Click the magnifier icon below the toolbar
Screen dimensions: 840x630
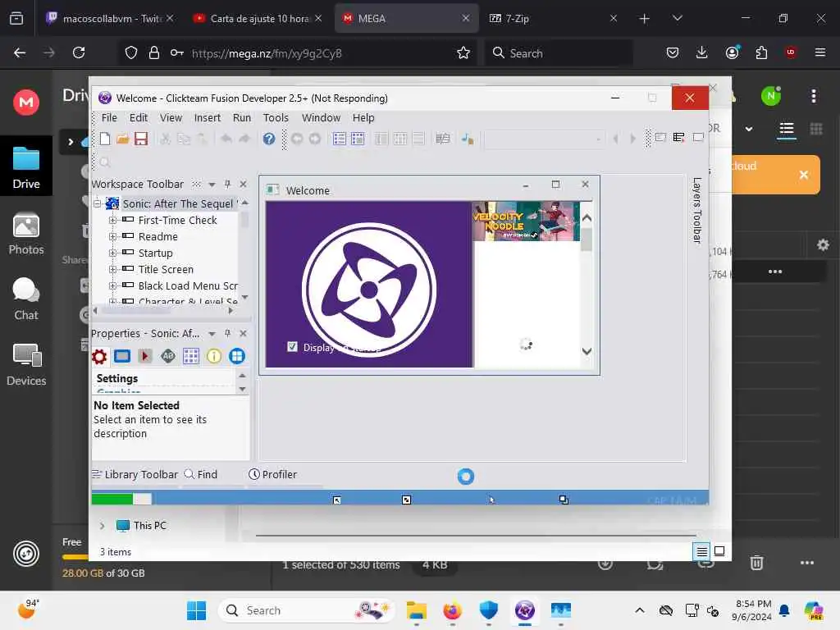pyautogui.click(x=105, y=162)
